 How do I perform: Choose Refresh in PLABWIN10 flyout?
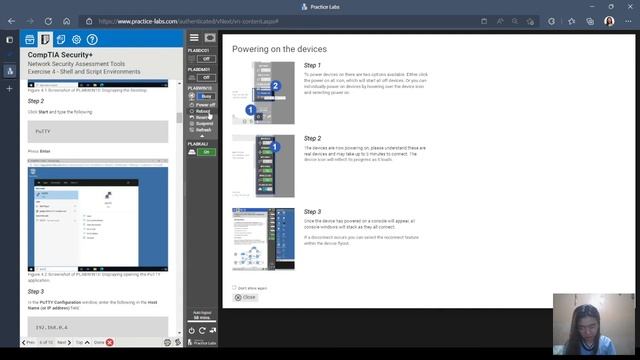point(200,130)
